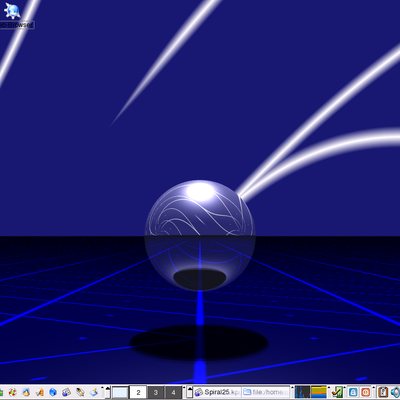Screen dimensions: 400x400
Task: Switch to virtual desktop 2
Action: click(138, 392)
